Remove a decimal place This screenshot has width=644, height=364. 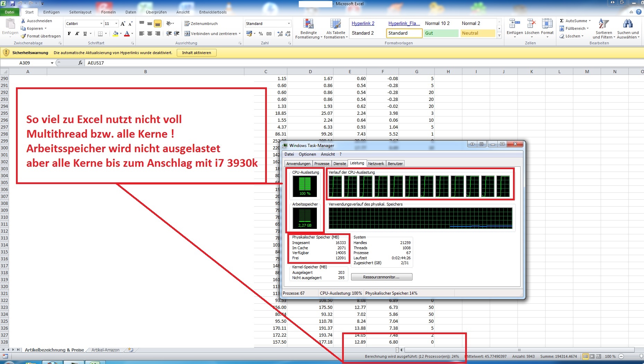[x=288, y=34]
